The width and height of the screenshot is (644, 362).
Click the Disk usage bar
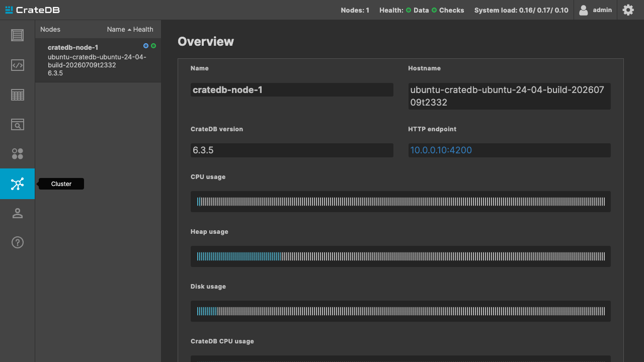(x=400, y=311)
